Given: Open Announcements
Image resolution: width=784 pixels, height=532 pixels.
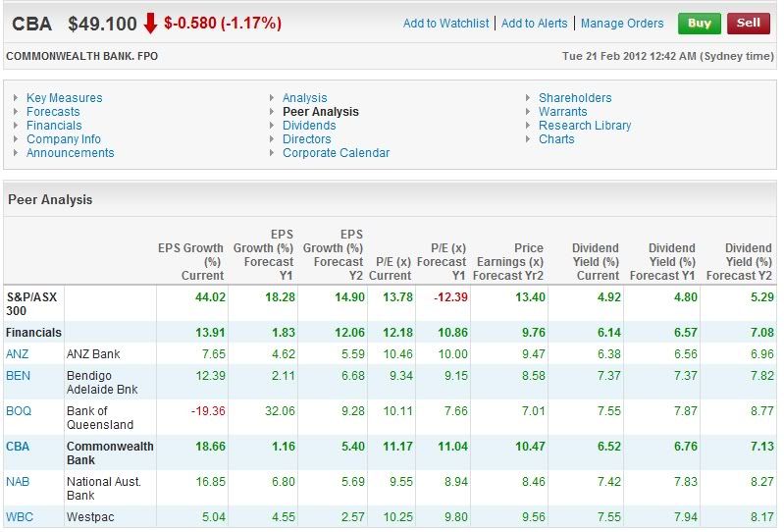Looking at the screenshot, I should point(70,153).
